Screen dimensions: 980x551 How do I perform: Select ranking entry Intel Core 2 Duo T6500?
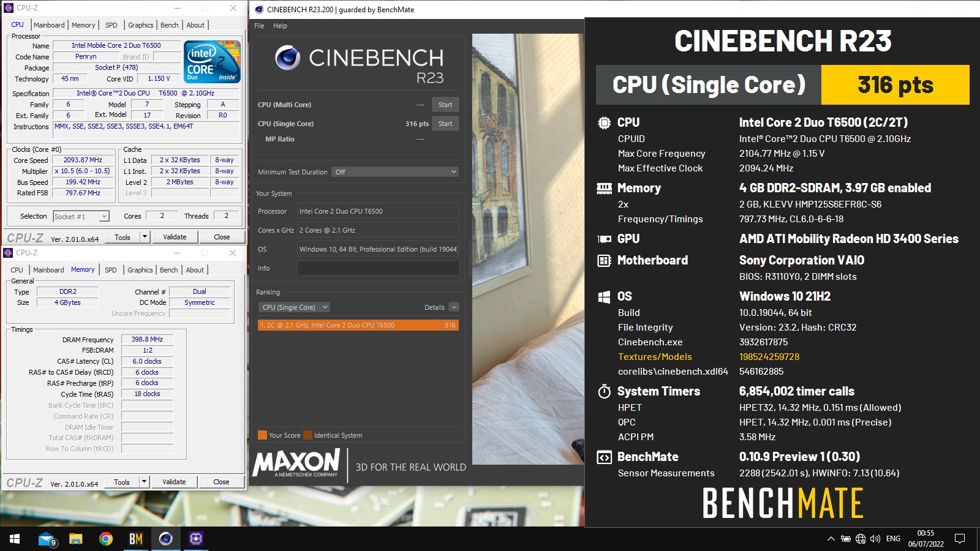pos(358,325)
